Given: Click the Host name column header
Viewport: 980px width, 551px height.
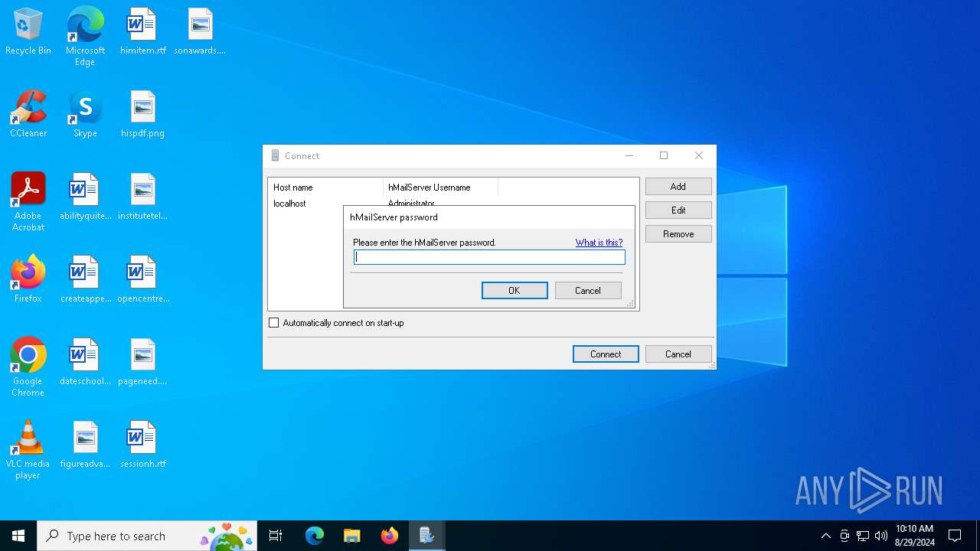Looking at the screenshot, I should pos(325,187).
